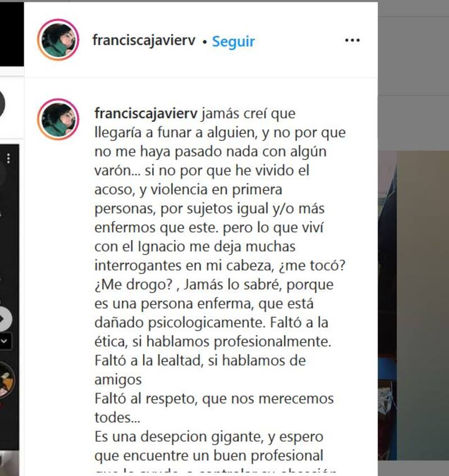Open the three-dot post options menu
This screenshot has height=476, width=449.
point(352,40)
